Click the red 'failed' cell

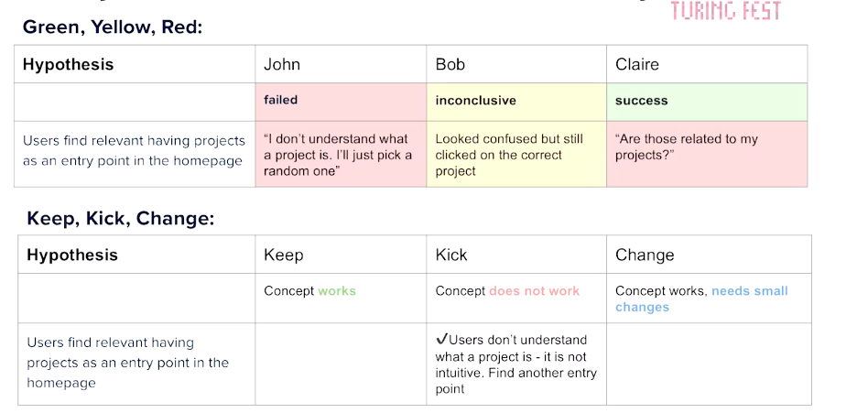[x=341, y=102]
